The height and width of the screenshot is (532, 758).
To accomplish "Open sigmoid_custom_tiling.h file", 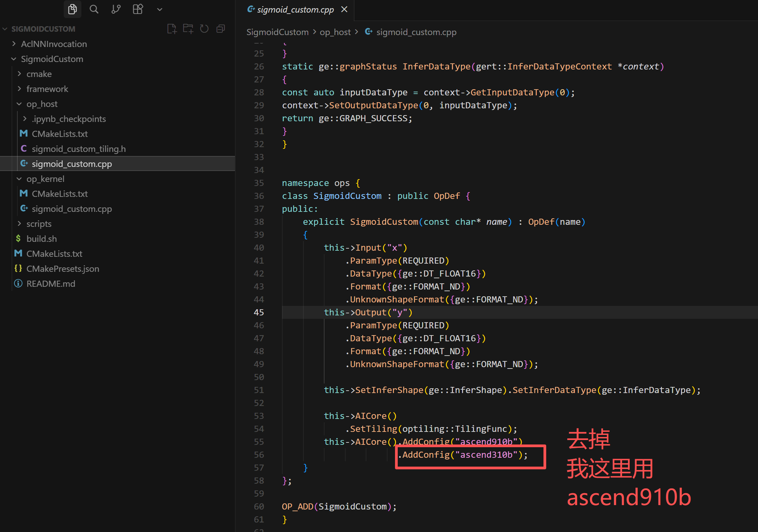I will (79, 149).
